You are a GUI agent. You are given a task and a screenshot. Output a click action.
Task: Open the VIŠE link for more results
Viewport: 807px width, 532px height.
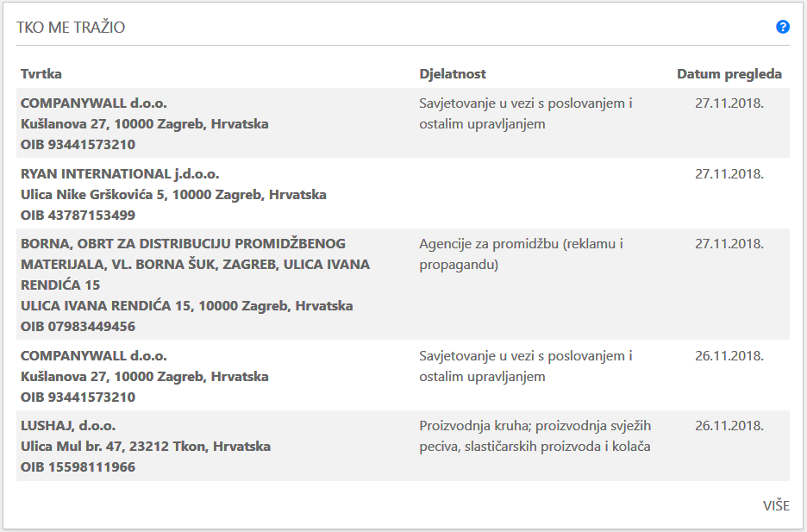tap(776, 506)
